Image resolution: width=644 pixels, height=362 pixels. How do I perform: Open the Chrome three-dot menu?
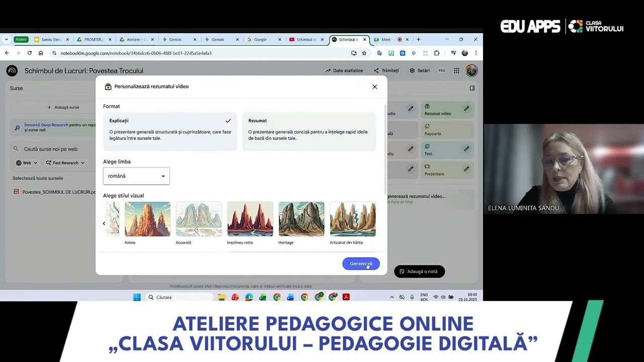[475, 53]
